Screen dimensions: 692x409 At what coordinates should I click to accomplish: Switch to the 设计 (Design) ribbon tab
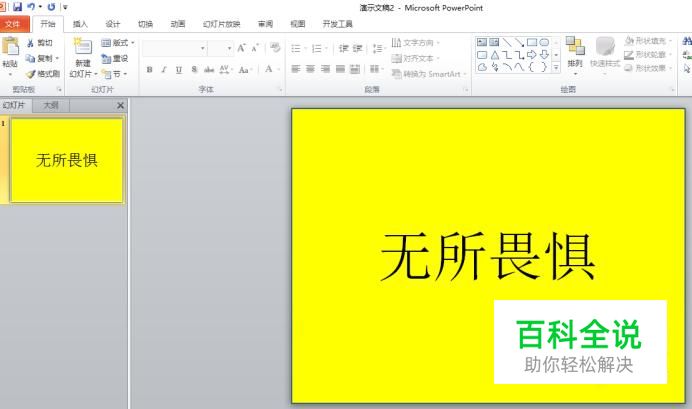click(113, 24)
